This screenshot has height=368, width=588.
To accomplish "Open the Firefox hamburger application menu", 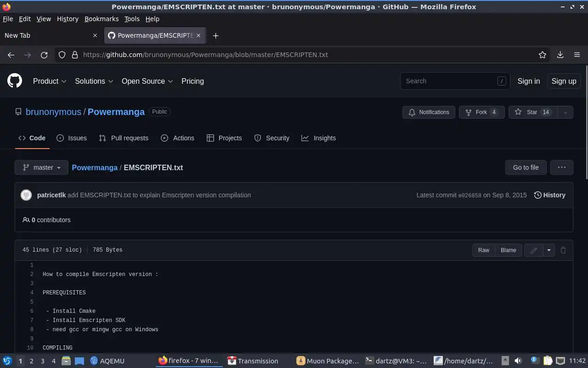I will point(577,55).
